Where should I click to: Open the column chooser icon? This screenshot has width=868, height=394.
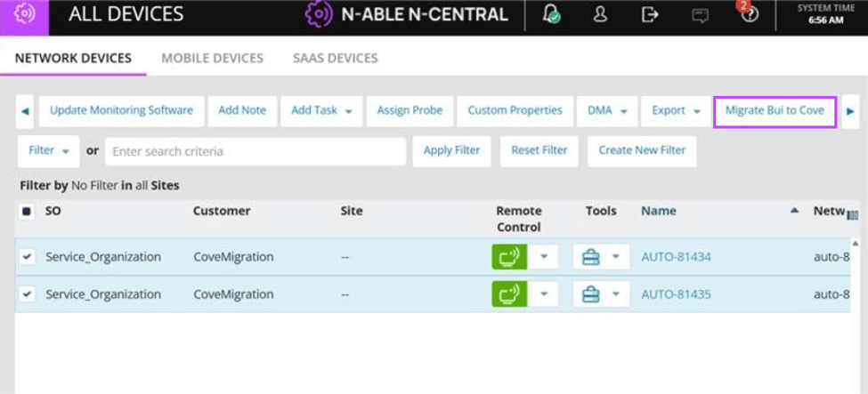point(853,215)
